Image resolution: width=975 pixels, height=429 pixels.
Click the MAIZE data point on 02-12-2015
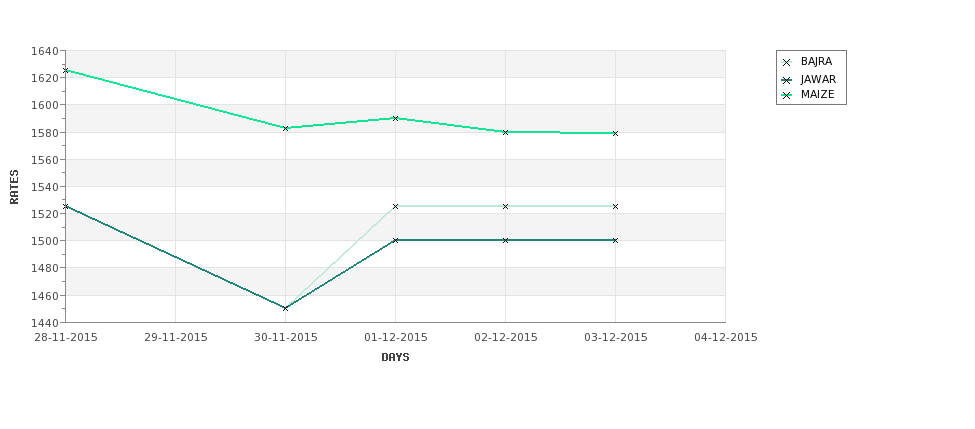tap(506, 132)
